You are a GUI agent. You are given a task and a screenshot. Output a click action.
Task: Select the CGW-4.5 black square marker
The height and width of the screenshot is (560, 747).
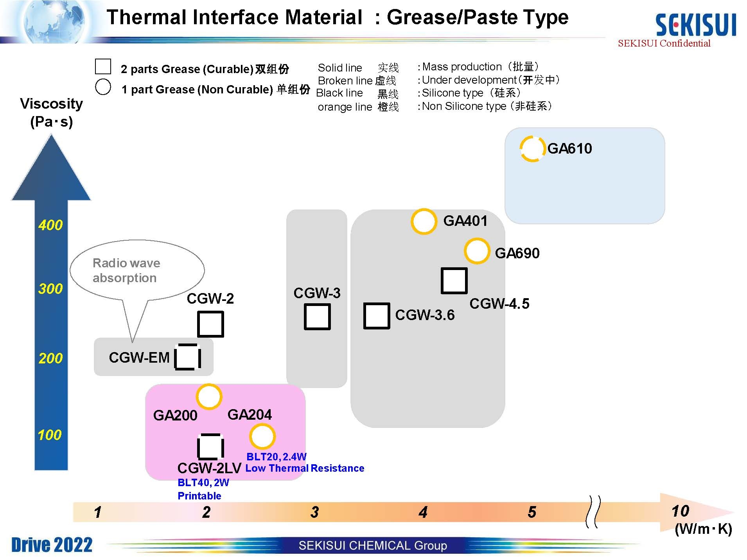(454, 281)
